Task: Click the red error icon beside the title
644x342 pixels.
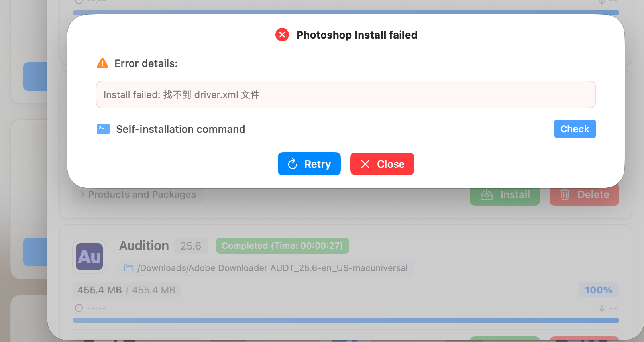Action: pyautogui.click(x=282, y=35)
